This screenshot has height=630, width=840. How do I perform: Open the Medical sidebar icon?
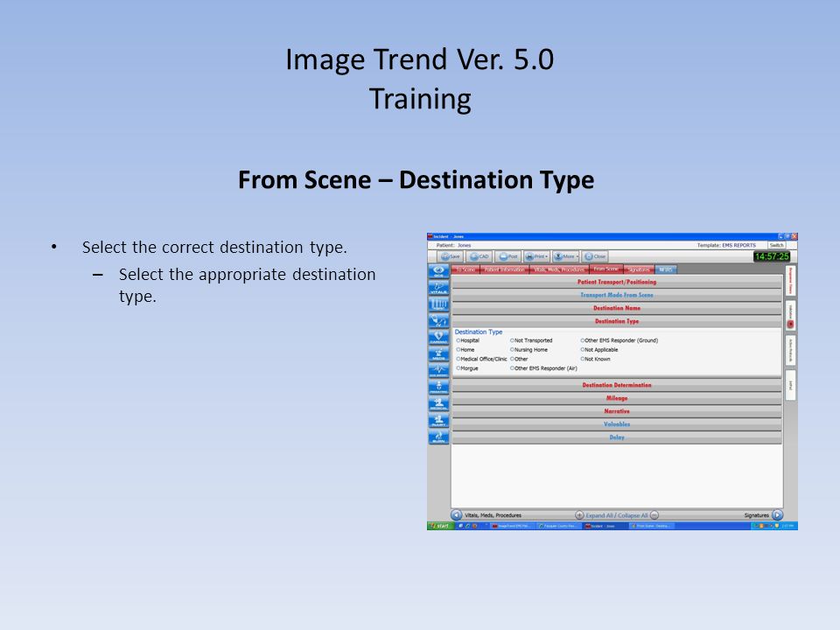438,403
